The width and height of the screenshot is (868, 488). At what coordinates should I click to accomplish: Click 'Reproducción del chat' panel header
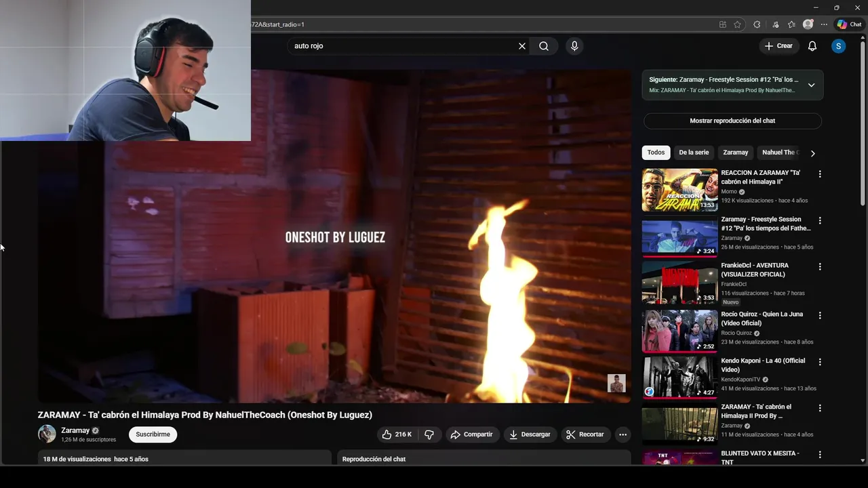374,460
